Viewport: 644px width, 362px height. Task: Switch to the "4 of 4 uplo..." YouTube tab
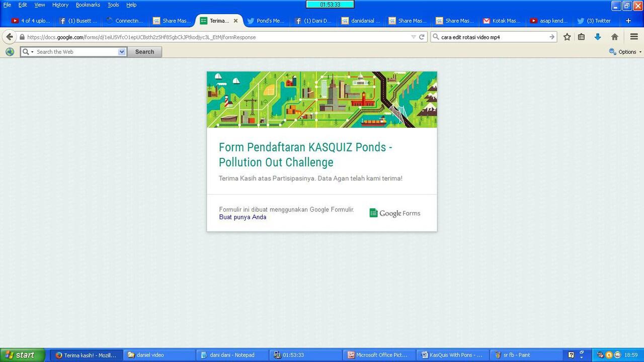pyautogui.click(x=31, y=21)
